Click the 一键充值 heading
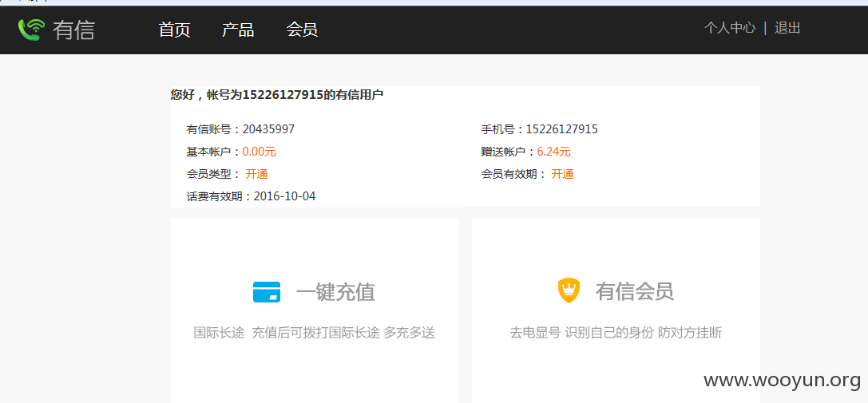This screenshot has width=868, height=403. pos(335,292)
